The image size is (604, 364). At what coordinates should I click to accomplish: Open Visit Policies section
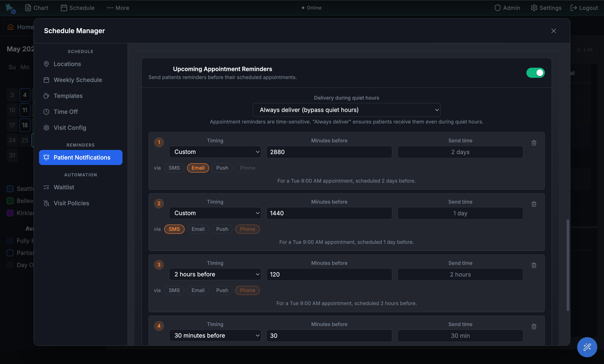tap(81, 203)
